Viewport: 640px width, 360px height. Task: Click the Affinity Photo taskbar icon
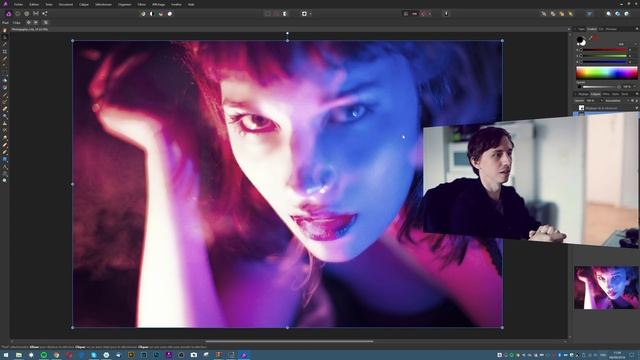point(244,355)
